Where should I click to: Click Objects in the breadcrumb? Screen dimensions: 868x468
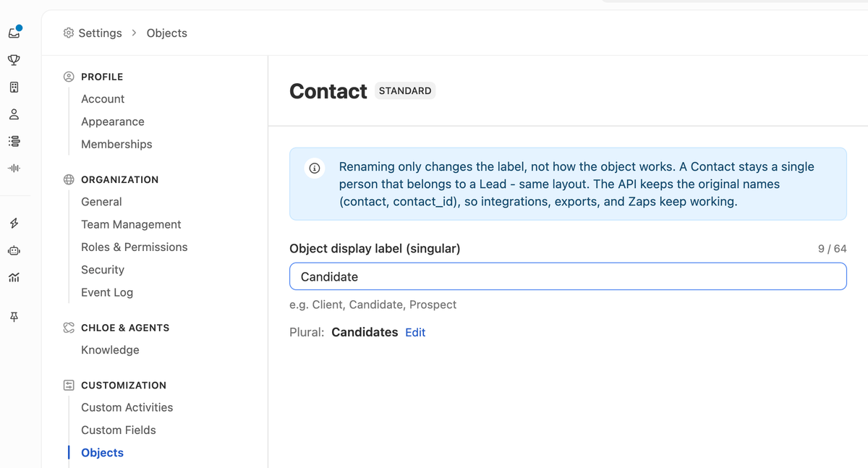[167, 33]
